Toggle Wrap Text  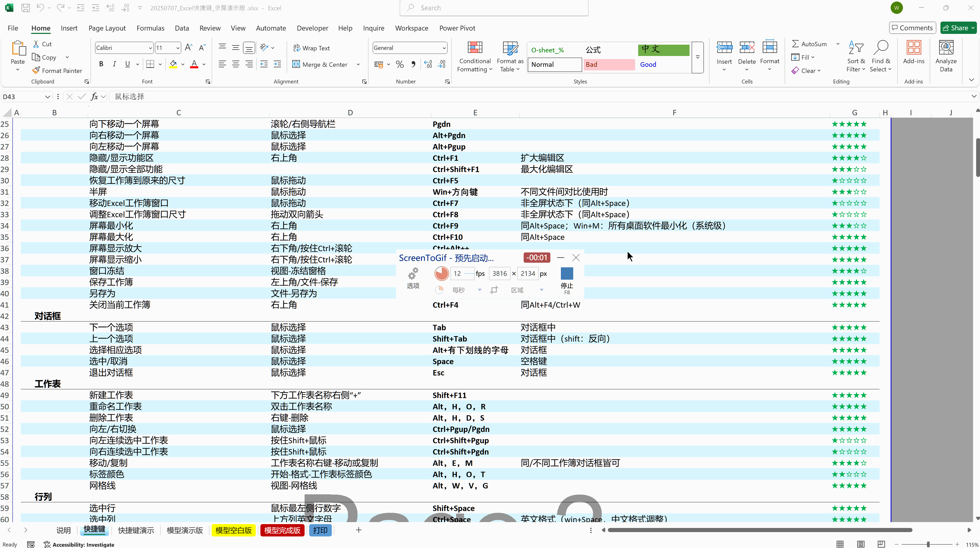[312, 48]
